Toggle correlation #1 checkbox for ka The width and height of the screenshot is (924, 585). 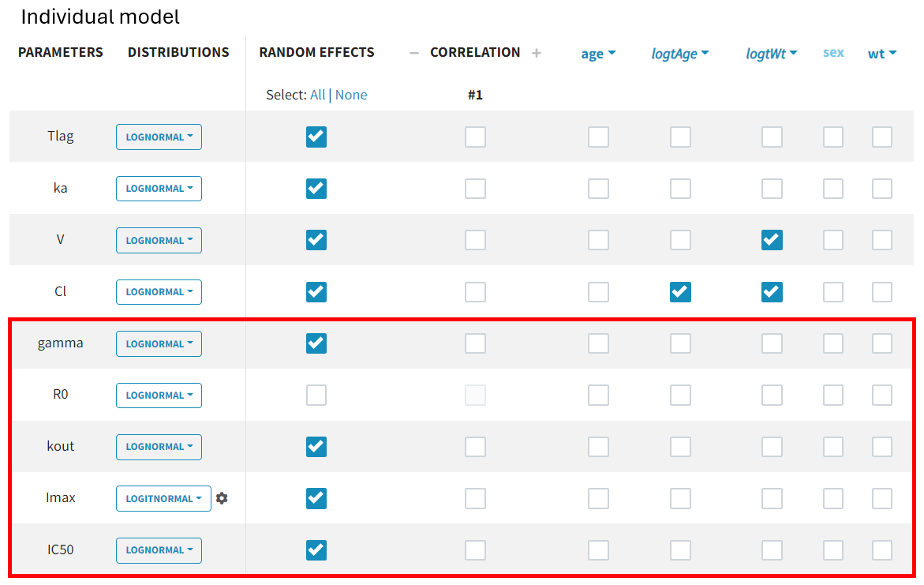pos(475,189)
